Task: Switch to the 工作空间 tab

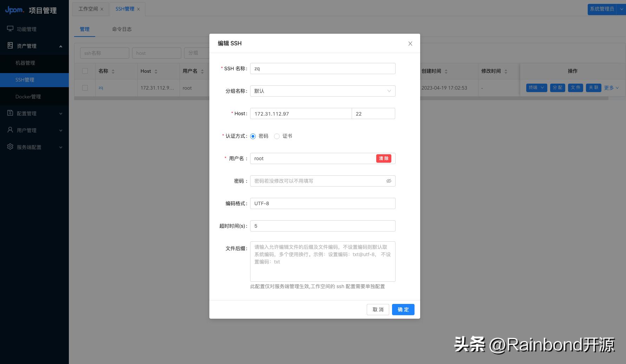Action: 88,9
